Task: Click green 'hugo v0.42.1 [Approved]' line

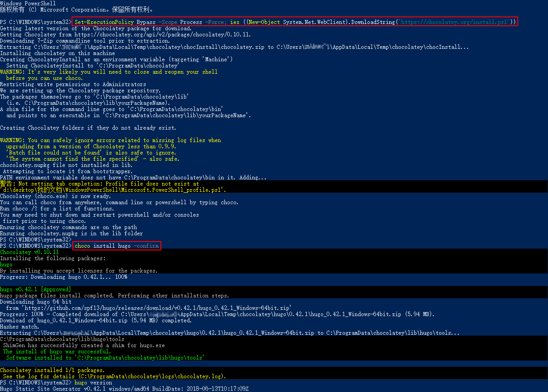Action: pyautogui.click(x=36, y=289)
